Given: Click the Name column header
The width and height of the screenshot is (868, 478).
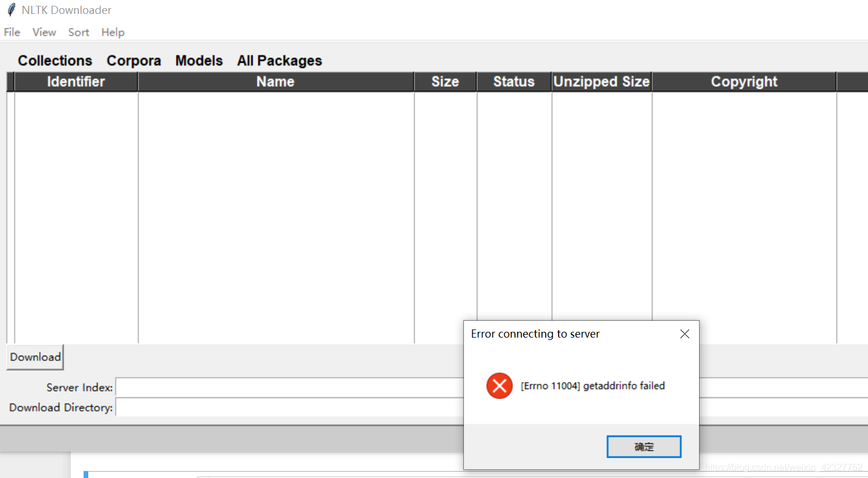Looking at the screenshot, I should [276, 82].
